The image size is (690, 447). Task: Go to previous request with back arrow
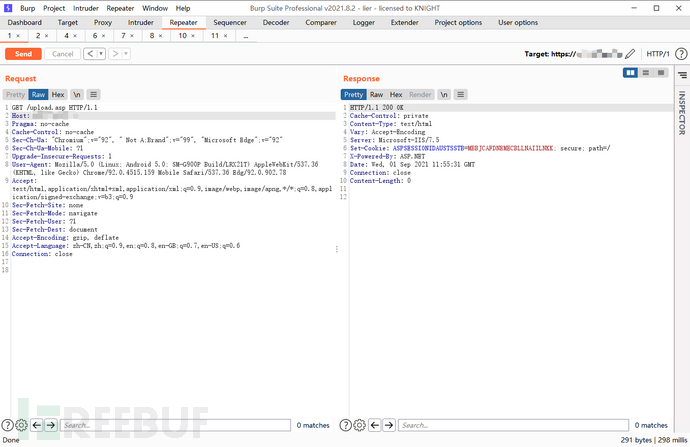click(x=90, y=54)
